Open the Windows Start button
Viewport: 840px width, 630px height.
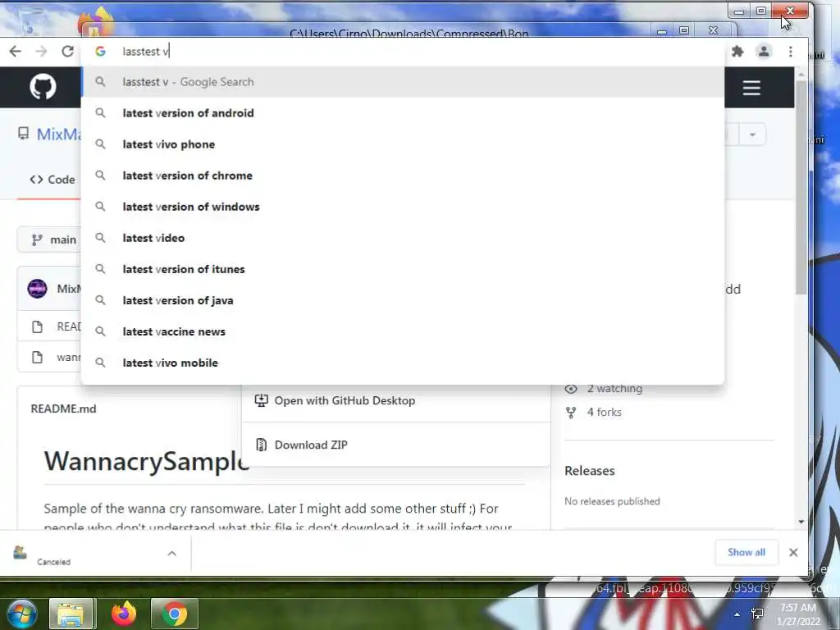point(21,614)
